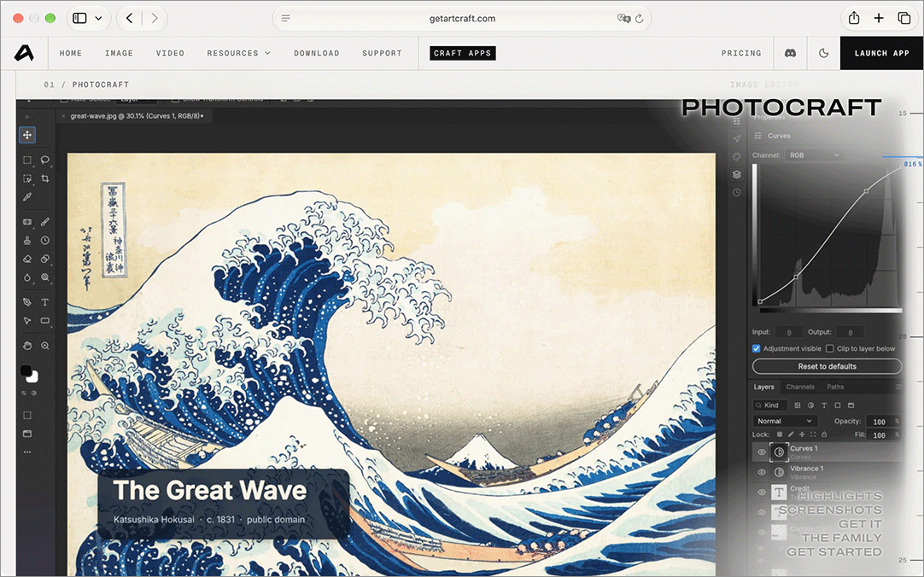The width and height of the screenshot is (924, 577).
Task: Hide the Credit text layer
Action: pos(762,492)
